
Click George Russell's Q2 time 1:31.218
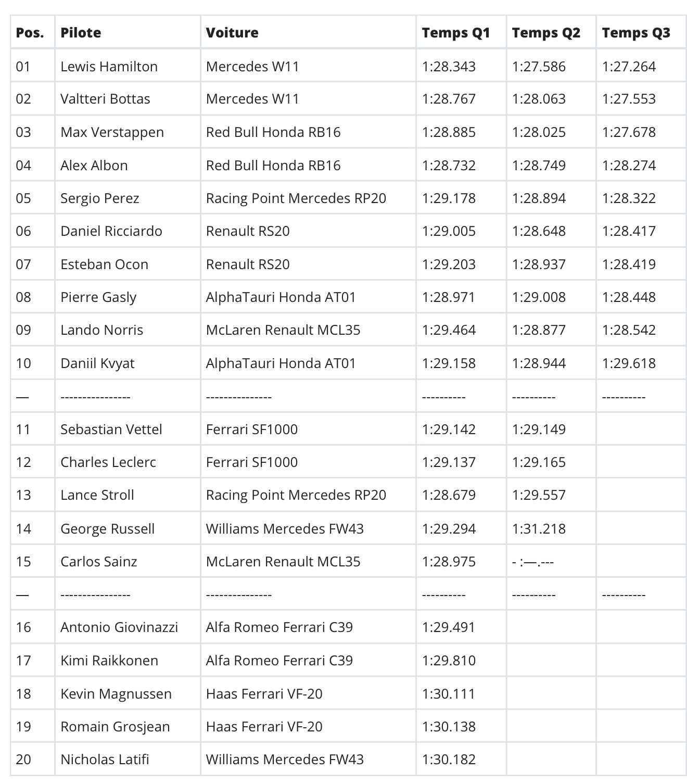[x=539, y=529]
